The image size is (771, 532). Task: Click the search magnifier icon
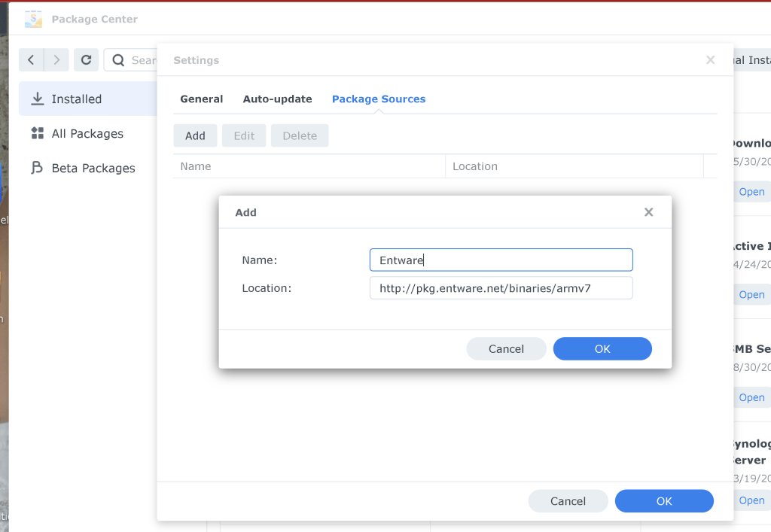pos(118,60)
